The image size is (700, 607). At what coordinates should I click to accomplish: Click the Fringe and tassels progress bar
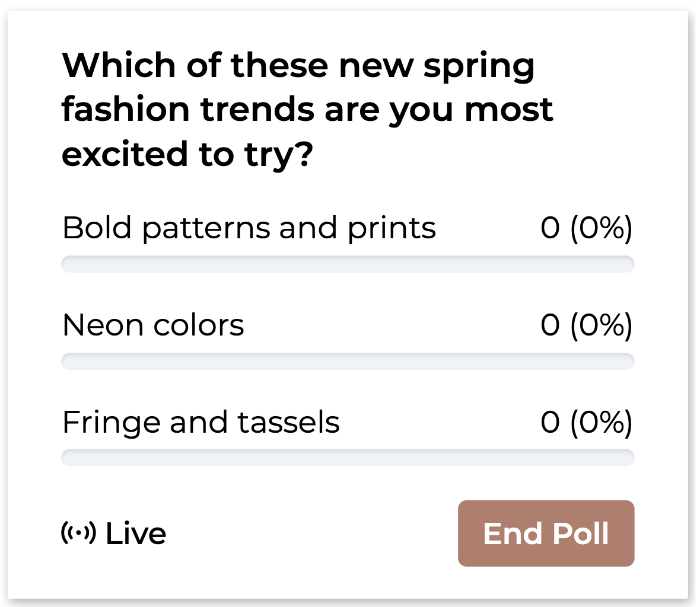tap(348, 458)
